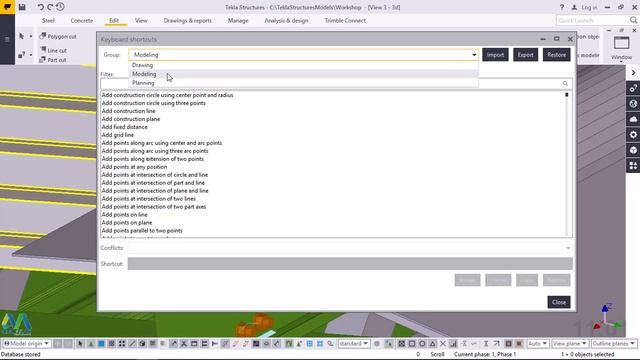Screen dimensions: 640x360
Task: Expand the Conflicts dropdown arrow
Action: [x=568, y=248]
